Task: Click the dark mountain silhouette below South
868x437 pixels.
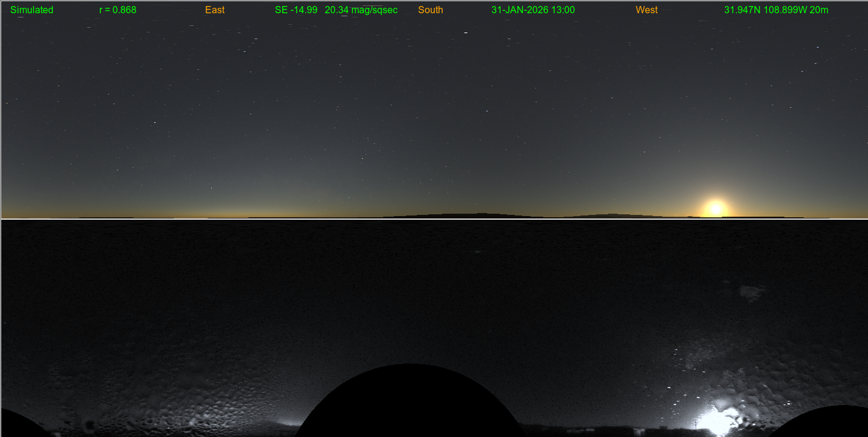Action: coord(469,215)
